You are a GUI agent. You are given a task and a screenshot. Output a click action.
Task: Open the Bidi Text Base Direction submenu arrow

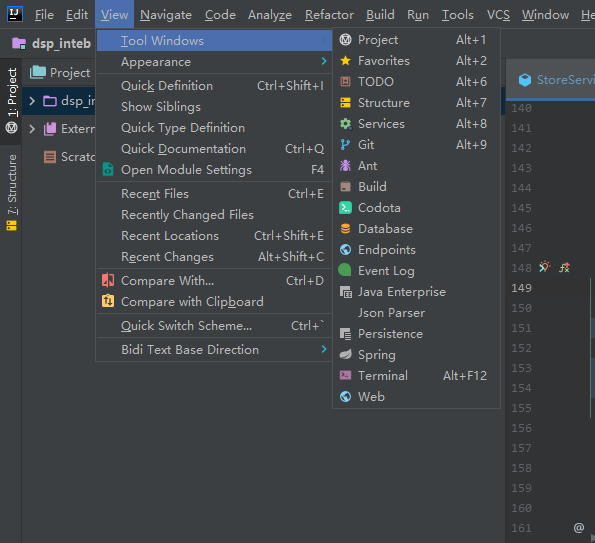tap(324, 349)
